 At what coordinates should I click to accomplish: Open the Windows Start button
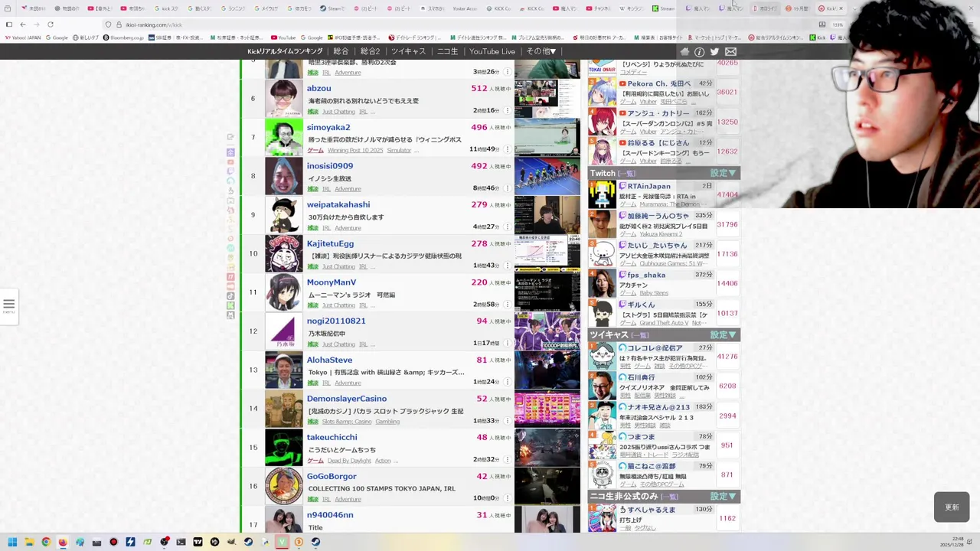point(12,542)
